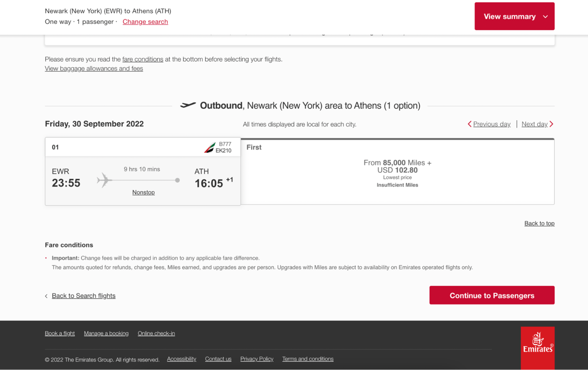Viewport: 588px width, 370px height.
Task: Click the Emirates tail icon beside EK210
Action: (209, 147)
